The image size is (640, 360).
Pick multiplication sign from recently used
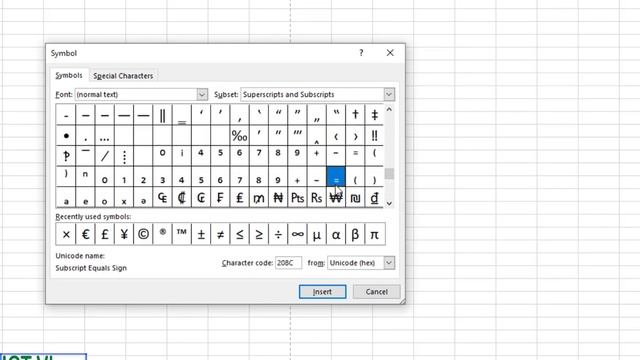tap(66, 234)
